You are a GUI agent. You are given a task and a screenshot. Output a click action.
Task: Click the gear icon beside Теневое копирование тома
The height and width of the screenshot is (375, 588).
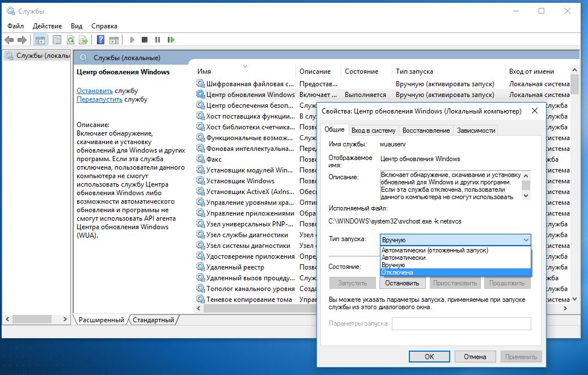click(x=201, y=299)
